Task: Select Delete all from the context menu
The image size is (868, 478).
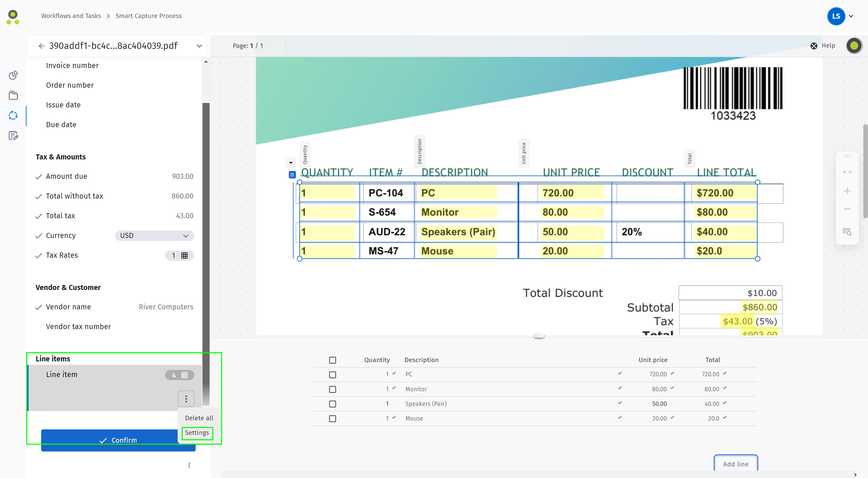Action: coord(198,418)
